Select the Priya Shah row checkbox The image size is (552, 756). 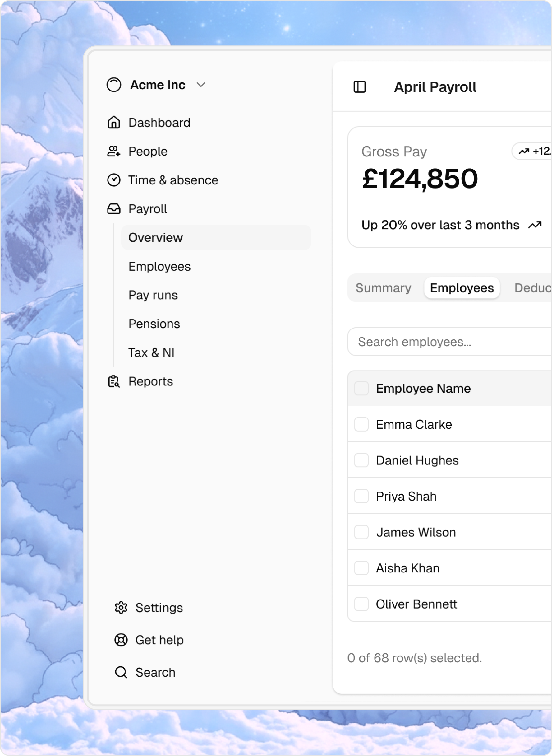[361, 496]
